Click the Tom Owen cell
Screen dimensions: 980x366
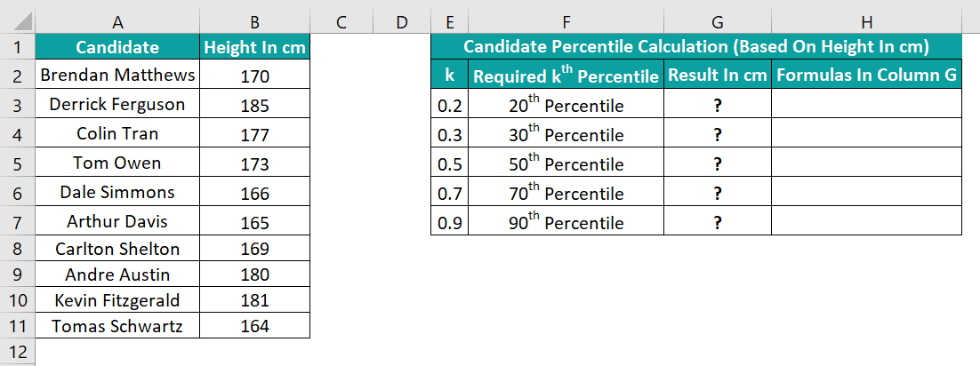click(117, 163)
